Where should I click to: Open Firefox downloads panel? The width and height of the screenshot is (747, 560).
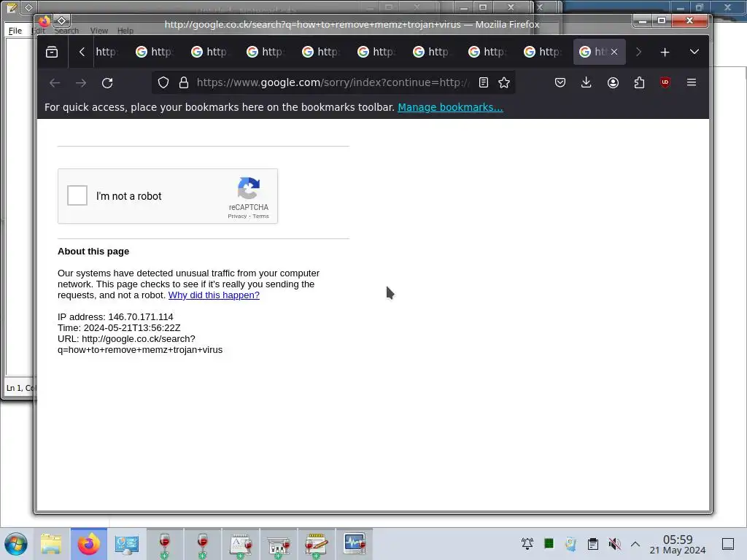[587, 83]
